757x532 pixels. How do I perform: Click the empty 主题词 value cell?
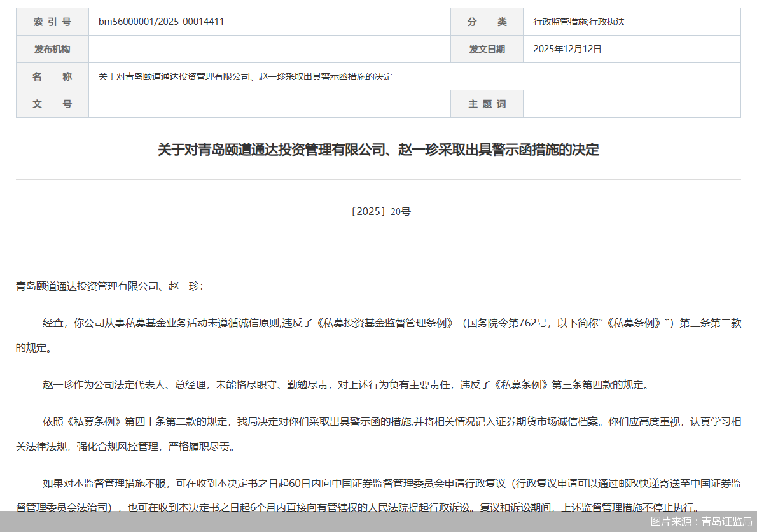click(x=632, y=104)
